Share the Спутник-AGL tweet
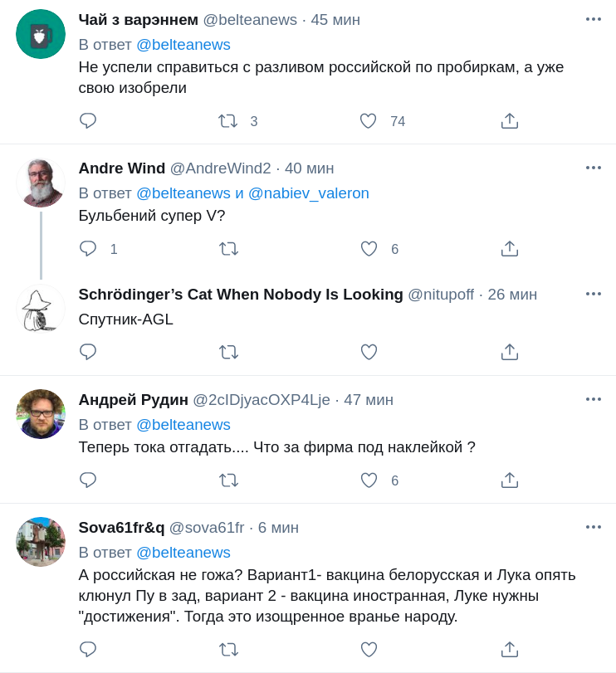This screenshot has width=616, height=673. coord(510,352)
